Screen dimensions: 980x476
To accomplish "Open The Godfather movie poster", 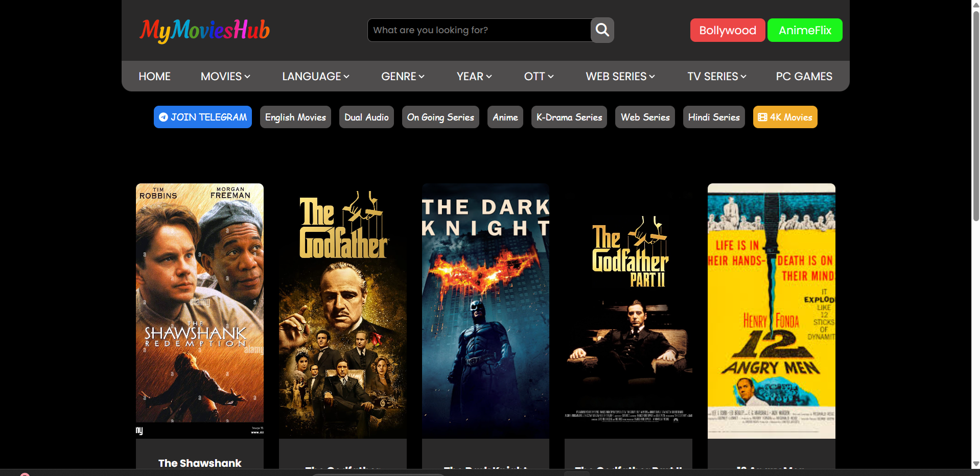I will [343, 311].
